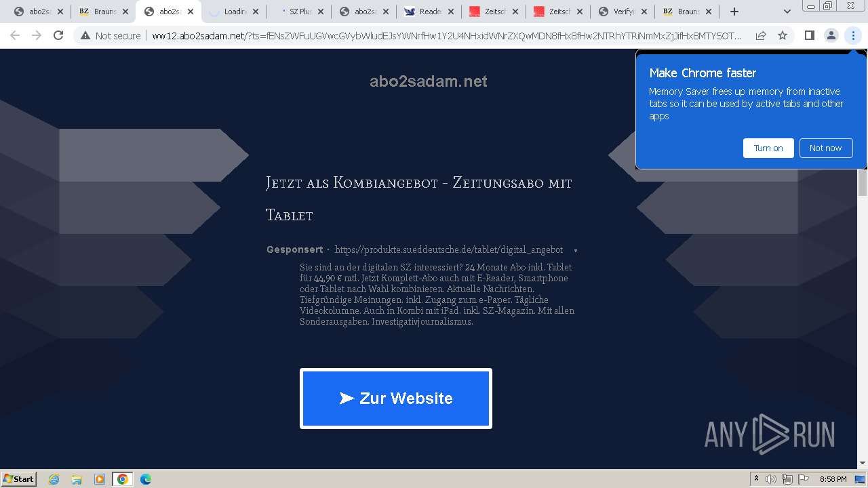Open File Explorer from the taskbar

tap(77, 479)
